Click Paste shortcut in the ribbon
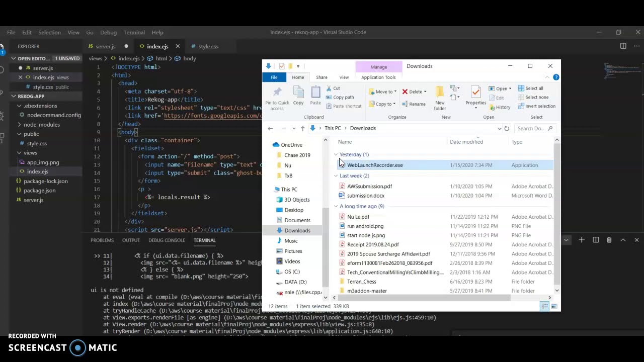This screenshot has width=644, height=362. pyautogui.click(x=344, y=106)
